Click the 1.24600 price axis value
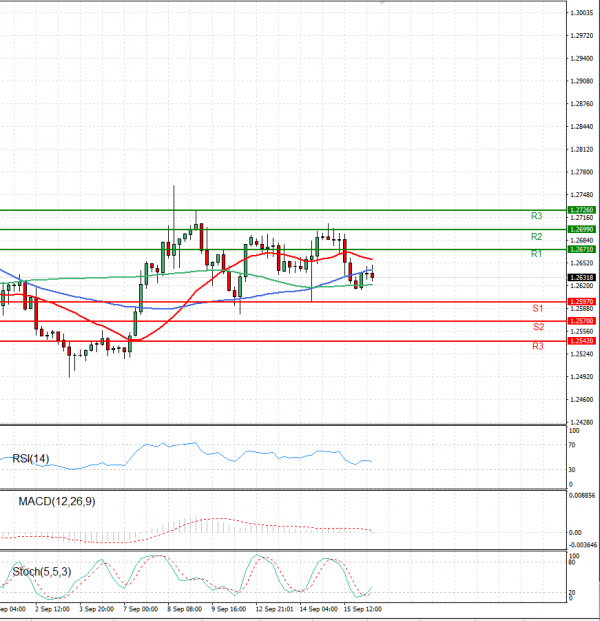 581,400
